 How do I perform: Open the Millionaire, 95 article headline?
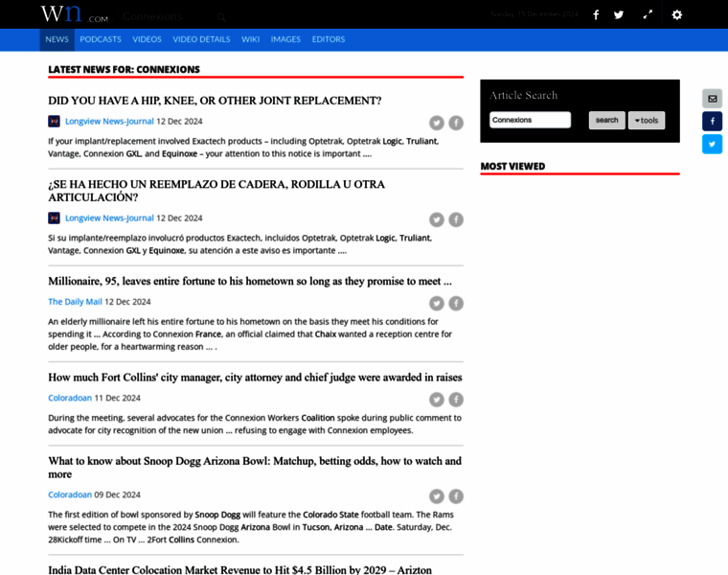tap(249, 282)
